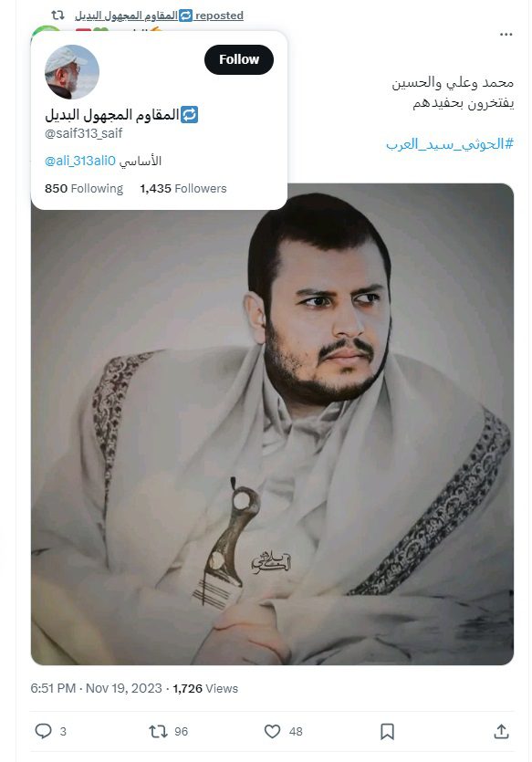Like the post with heart icon
The height and width of the screenshot is (762, 532).
pos(272,731)
